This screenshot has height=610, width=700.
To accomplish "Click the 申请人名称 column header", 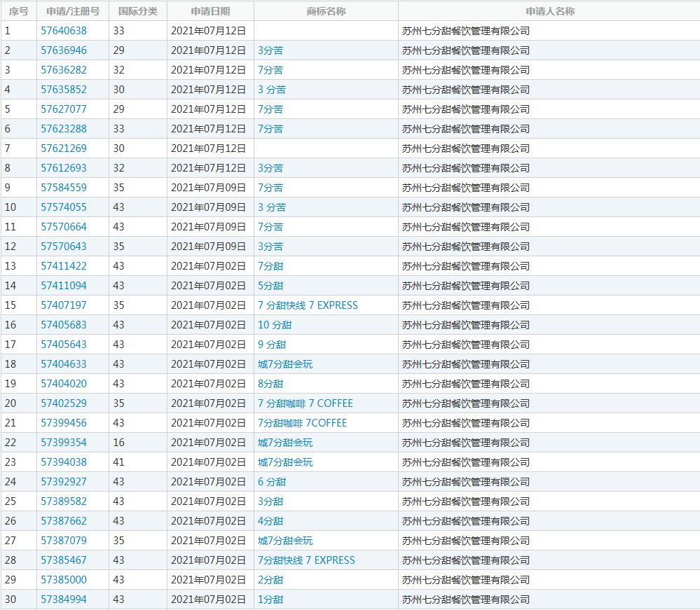I will pyautogui.click(x=549, y=11).
